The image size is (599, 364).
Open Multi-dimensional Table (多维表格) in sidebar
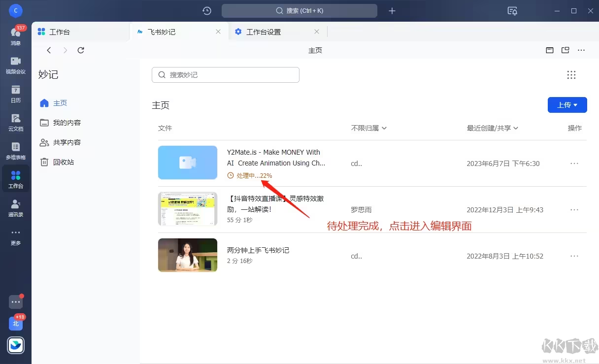tap(16, 150)
